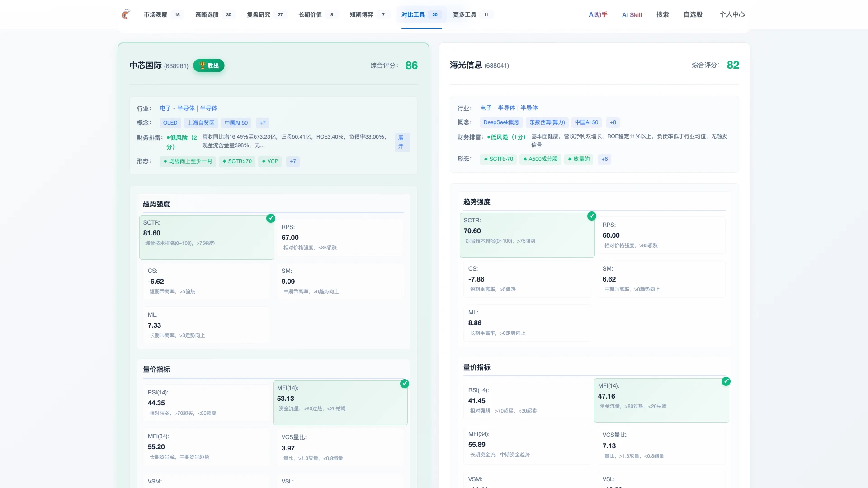
Task: Click the RSI(14) value 41.45
Action: (477, 401)
